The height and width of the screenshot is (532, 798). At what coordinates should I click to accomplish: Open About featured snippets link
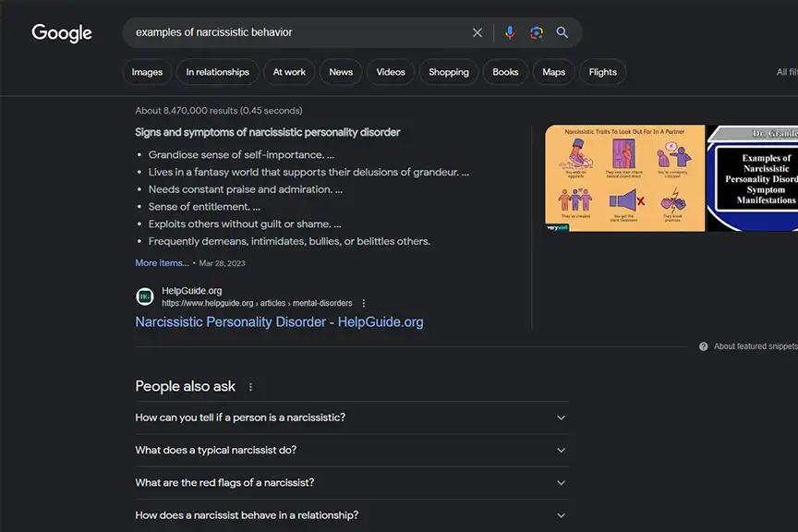[756, 346]
